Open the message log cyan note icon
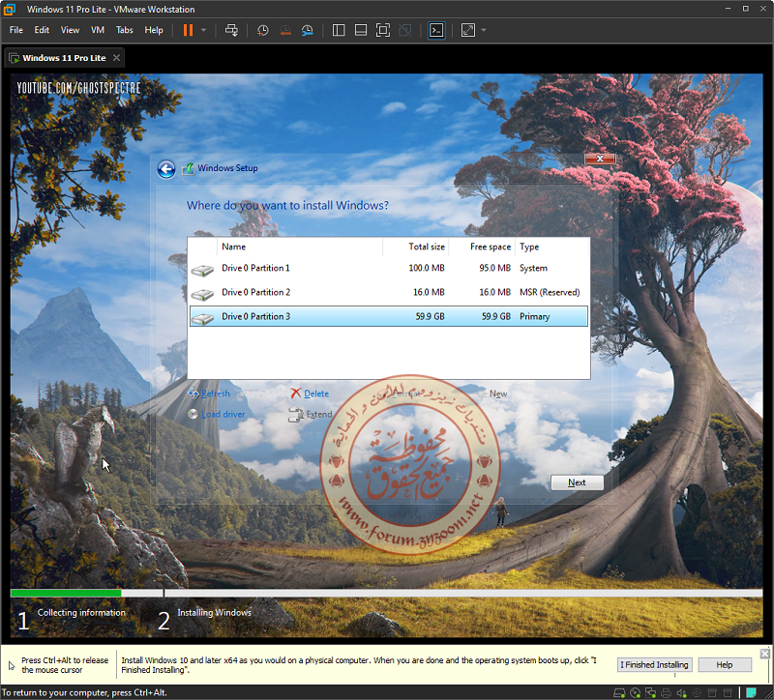Viewport: 774px width, 700px height. coord(752,693)
